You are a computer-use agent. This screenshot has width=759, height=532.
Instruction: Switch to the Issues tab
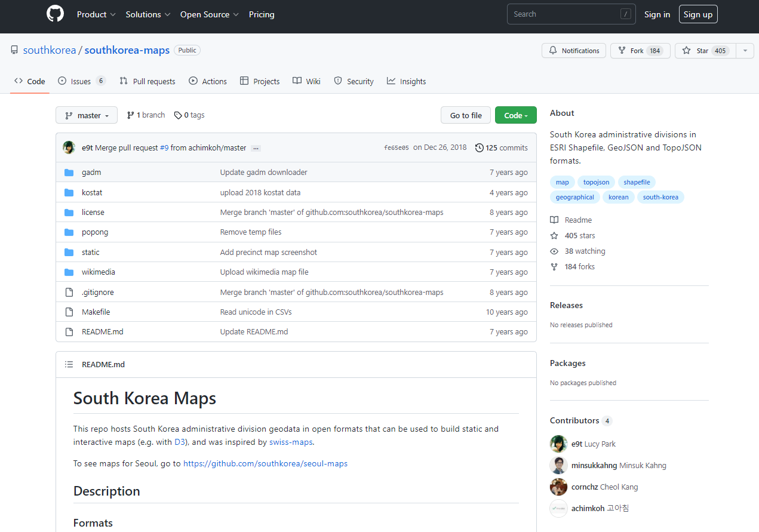82,81
